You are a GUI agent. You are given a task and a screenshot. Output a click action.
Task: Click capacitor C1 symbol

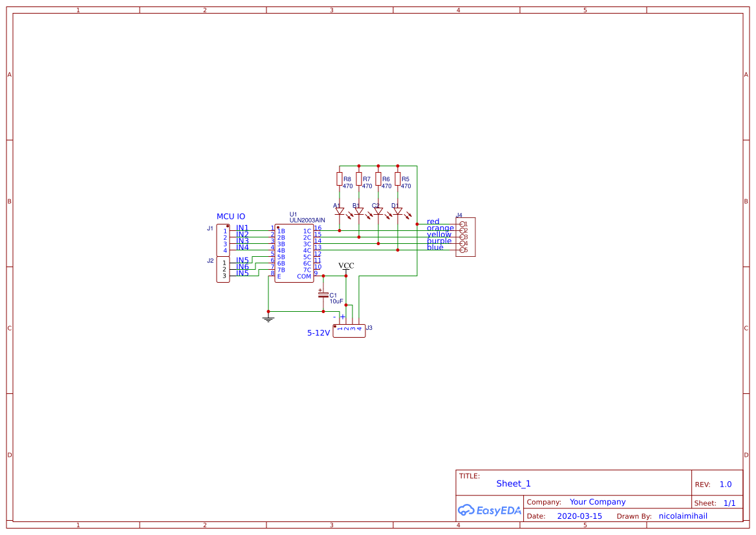[x=323, y=295]
